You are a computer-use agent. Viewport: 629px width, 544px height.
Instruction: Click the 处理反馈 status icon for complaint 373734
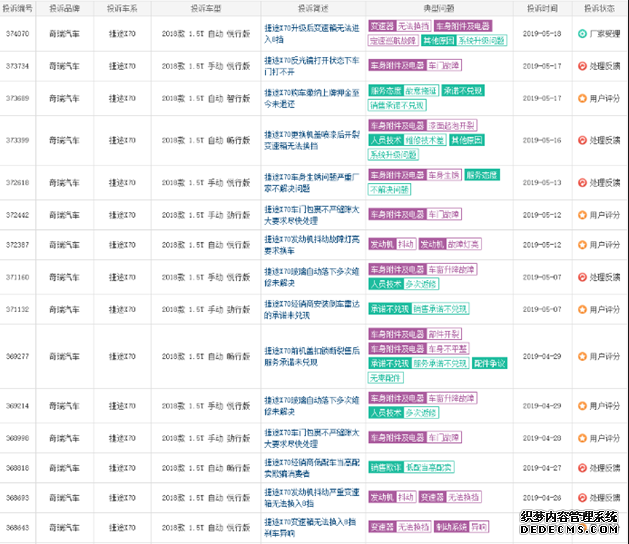pos(582,66)
